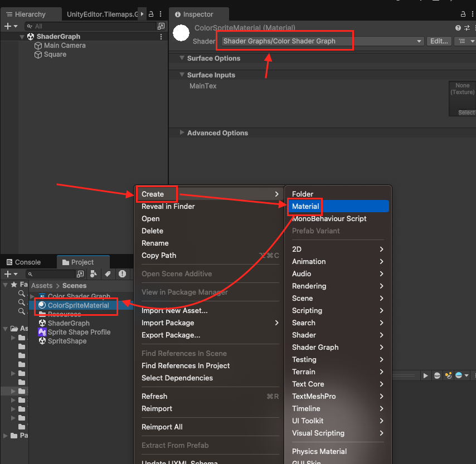Click Project search open-in-window icon
476x464 pixels.
tap(80, 274)
